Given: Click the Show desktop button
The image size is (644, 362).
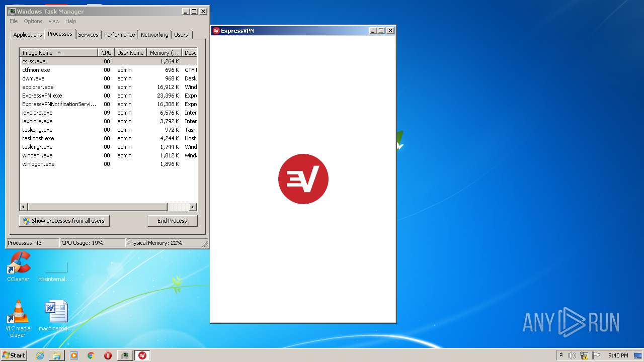Looking at the screenshot, I should tap(638, 355).
